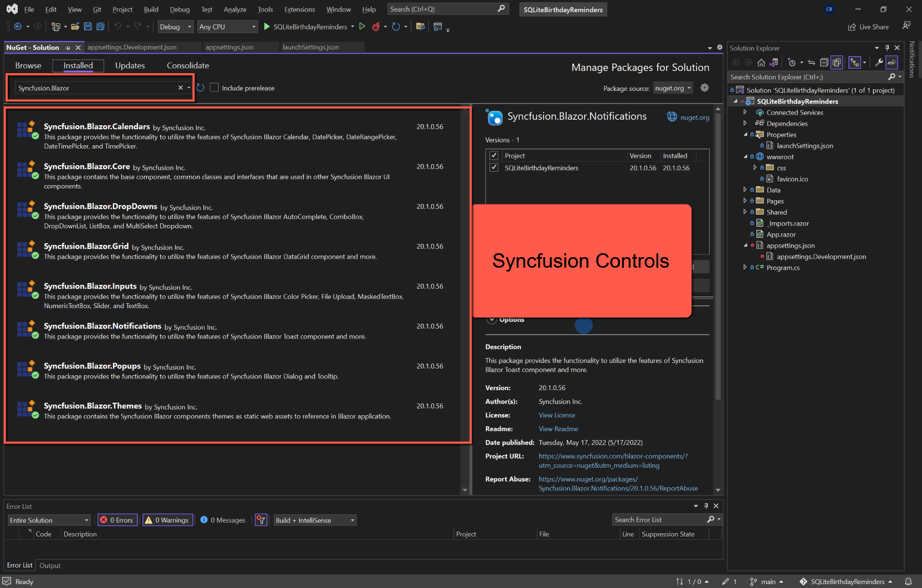Click the Save All toolbar icon
The image size is (922, 588).
(x=100, y=27)
